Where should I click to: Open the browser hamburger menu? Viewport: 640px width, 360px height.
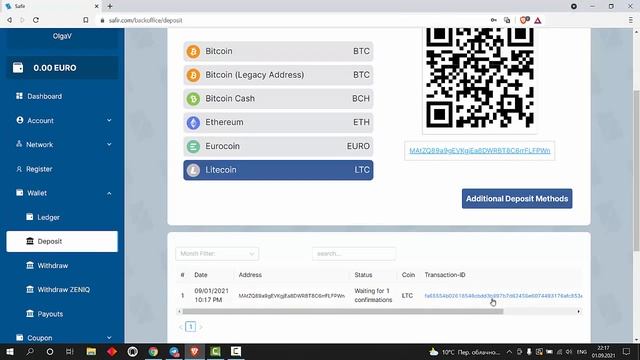pos(631,20)
